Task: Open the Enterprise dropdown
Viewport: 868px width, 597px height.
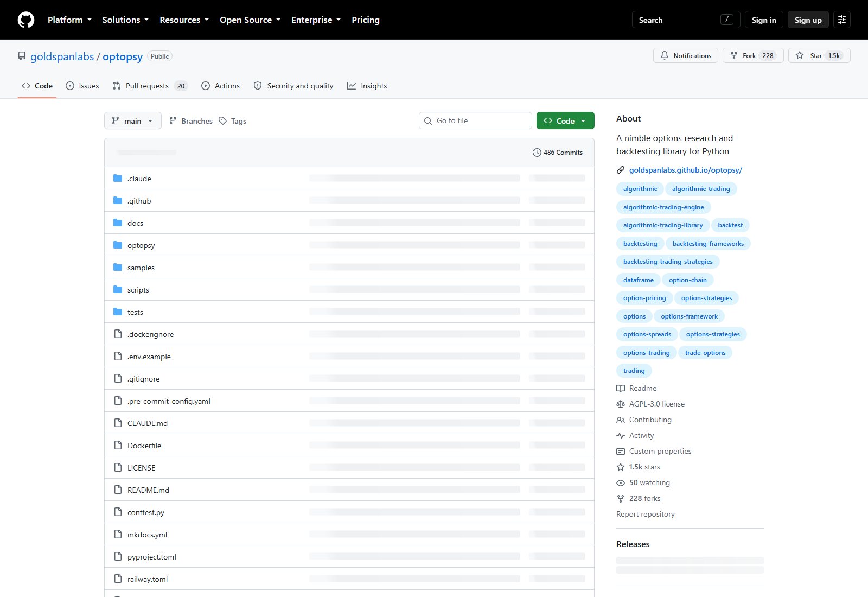Action: pyautogui.click(x=316, y=20)
